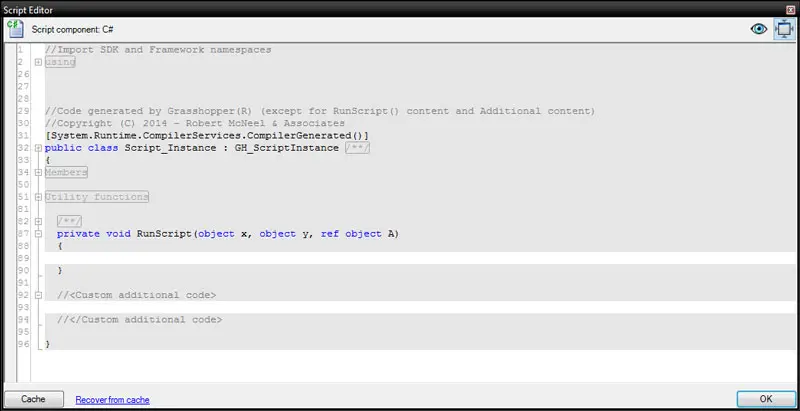This screenshot has width=800, height=411.
Task: Collapse the Script_Instance class fold marker
Action: (38, 148)
